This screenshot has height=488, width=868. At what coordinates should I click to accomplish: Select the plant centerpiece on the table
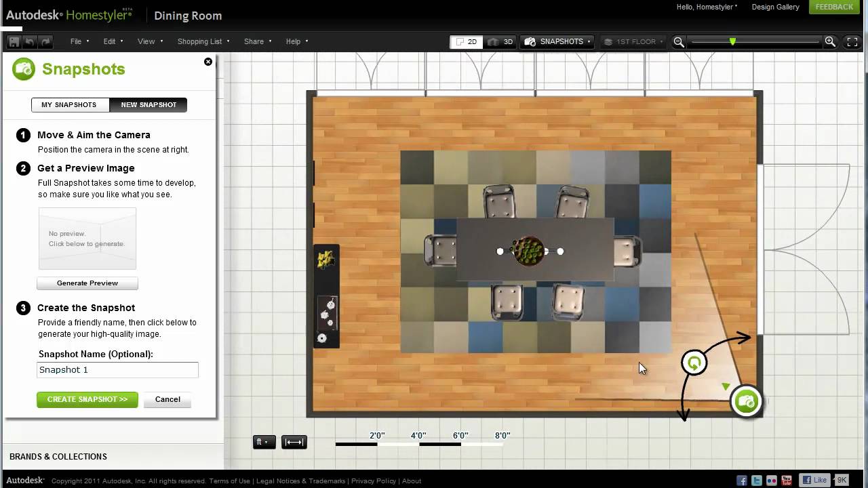[528, 251]
